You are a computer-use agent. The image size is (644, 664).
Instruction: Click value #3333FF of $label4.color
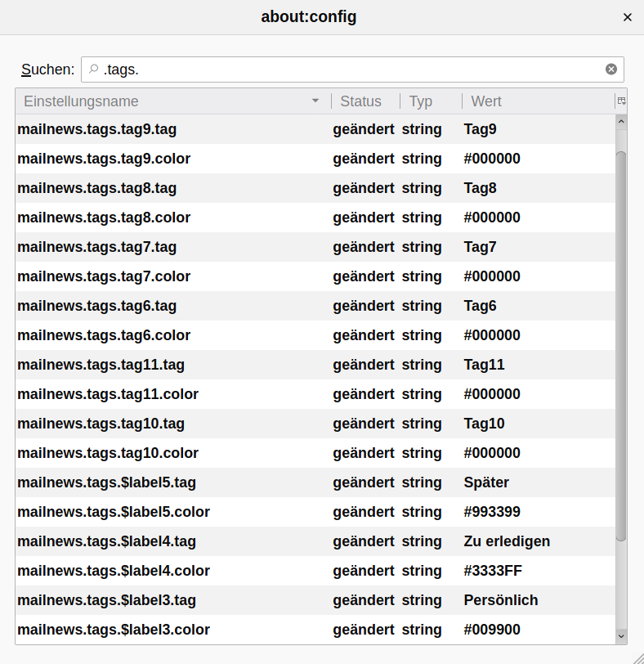(x=492, y=571)
